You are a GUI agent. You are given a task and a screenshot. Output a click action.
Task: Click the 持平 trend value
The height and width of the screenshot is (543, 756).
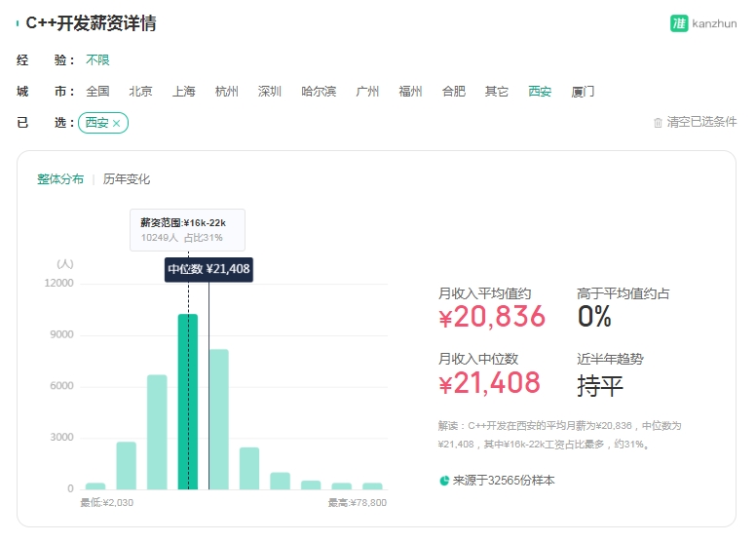coord(600,386)
